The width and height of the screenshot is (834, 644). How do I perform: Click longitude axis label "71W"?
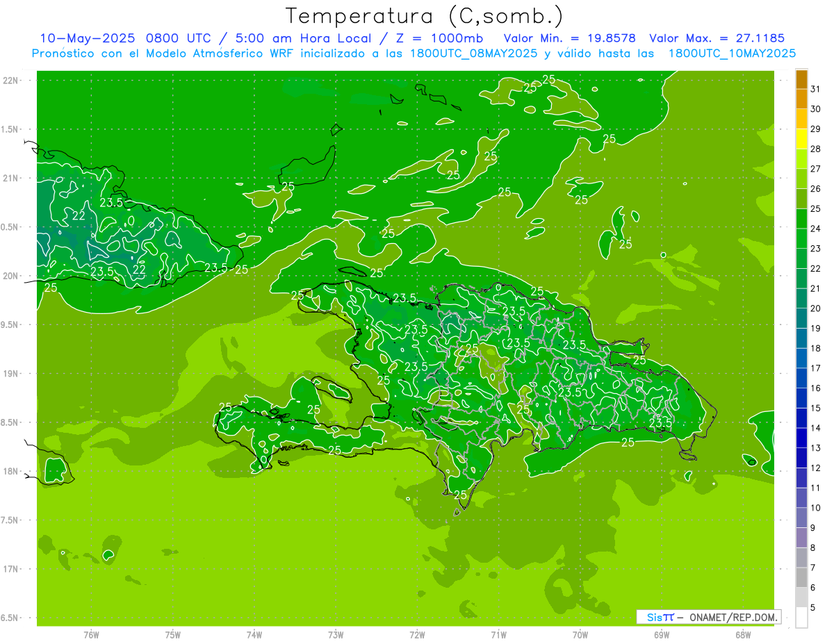tap(498, 635)
